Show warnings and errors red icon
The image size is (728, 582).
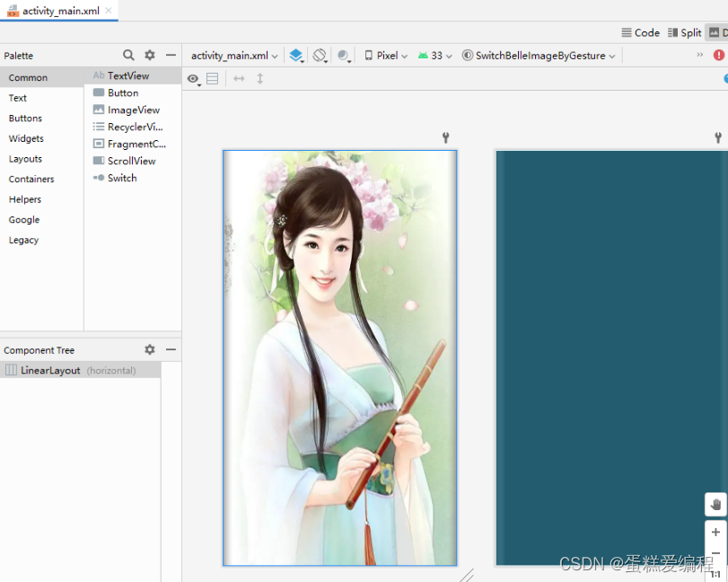(x=719, y=56)
